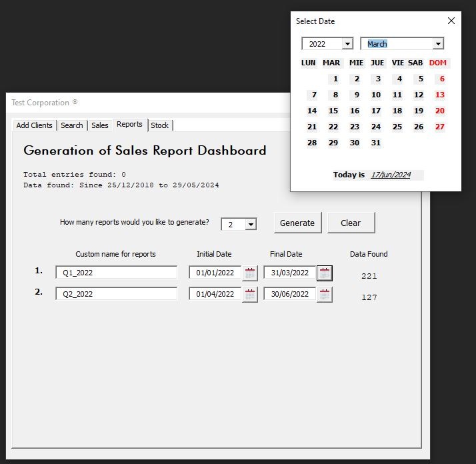This screenshot has width=476, height=464.
Task: Pick day 28 in the calendar
Action: point(312,143)
